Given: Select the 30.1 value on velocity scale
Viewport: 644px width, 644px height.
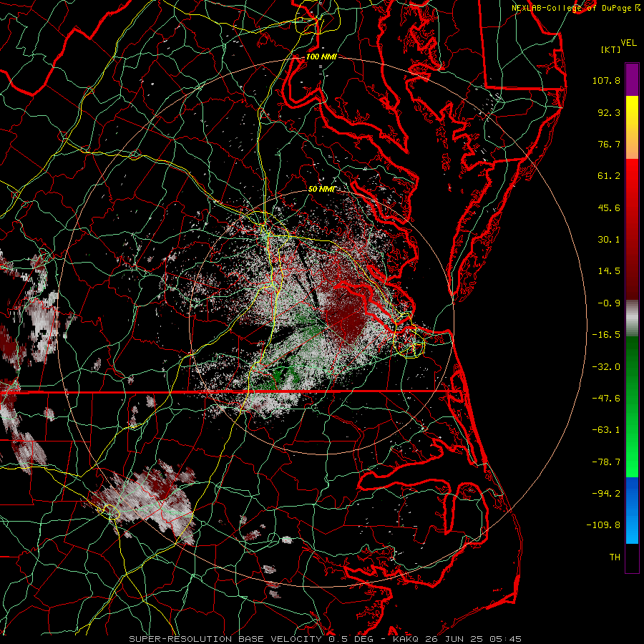Looking at the screenshot, I should point(609,240).
